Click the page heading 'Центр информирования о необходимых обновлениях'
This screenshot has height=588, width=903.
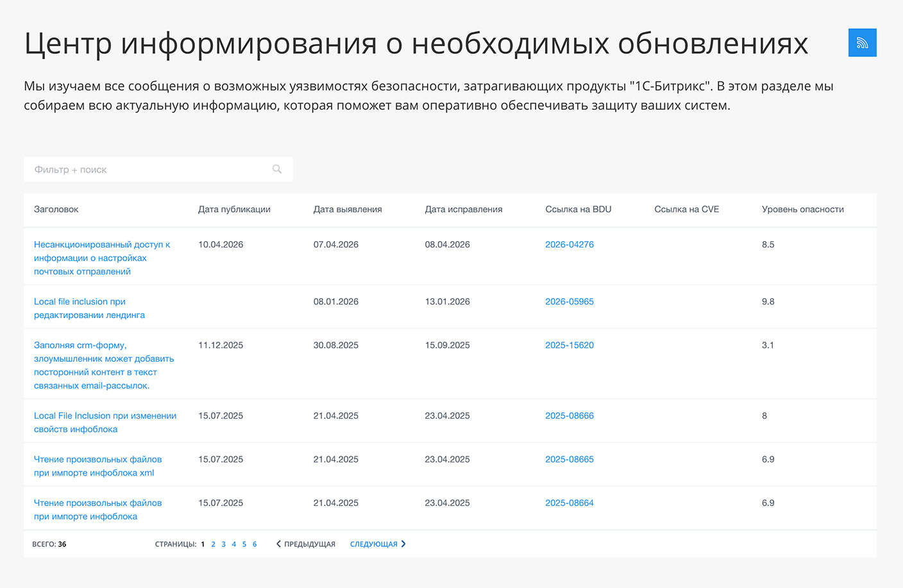coord(416,44)
